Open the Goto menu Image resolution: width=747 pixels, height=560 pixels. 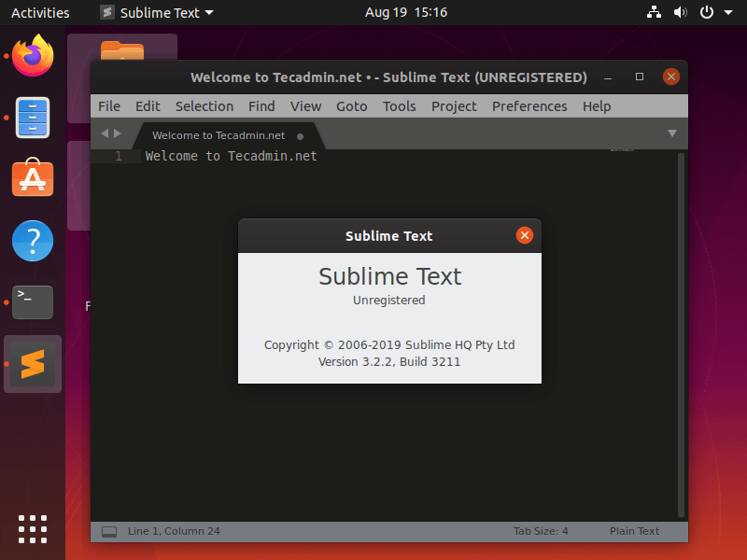(352, 106)
